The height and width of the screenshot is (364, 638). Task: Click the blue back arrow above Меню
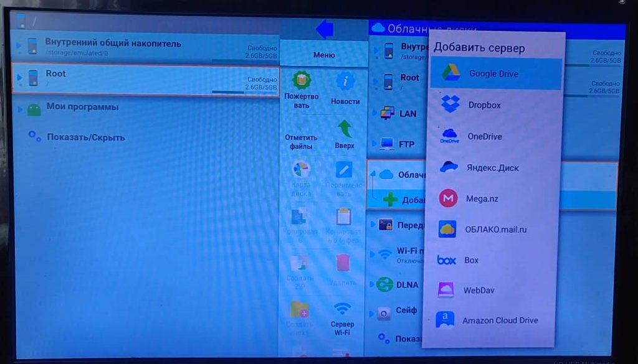325,29
